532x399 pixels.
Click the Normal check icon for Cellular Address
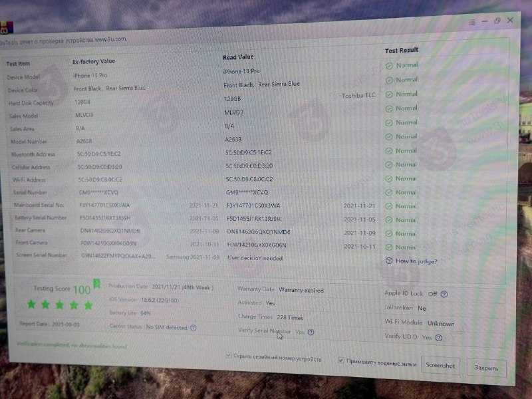pyautogui.click(x=389, y=165)
